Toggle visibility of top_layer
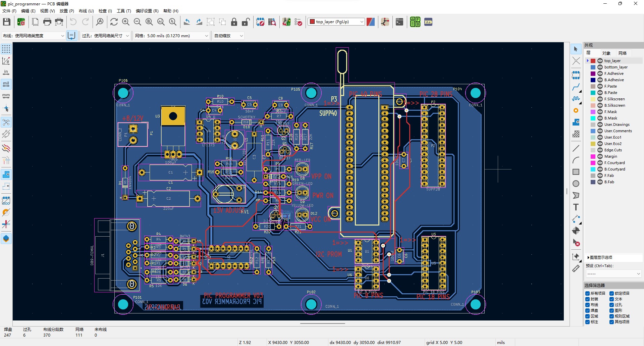The height and width of the screenshot is (346, 644). click(x=600, y=61)
